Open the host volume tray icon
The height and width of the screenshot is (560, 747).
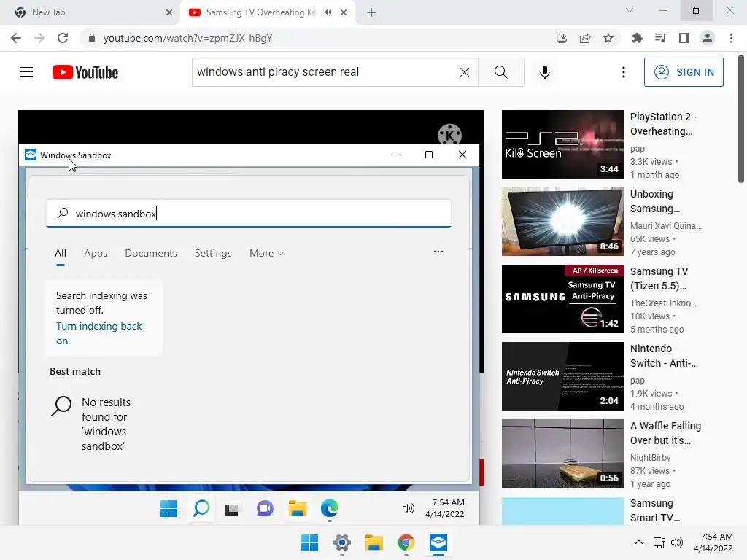pos(676,542)
